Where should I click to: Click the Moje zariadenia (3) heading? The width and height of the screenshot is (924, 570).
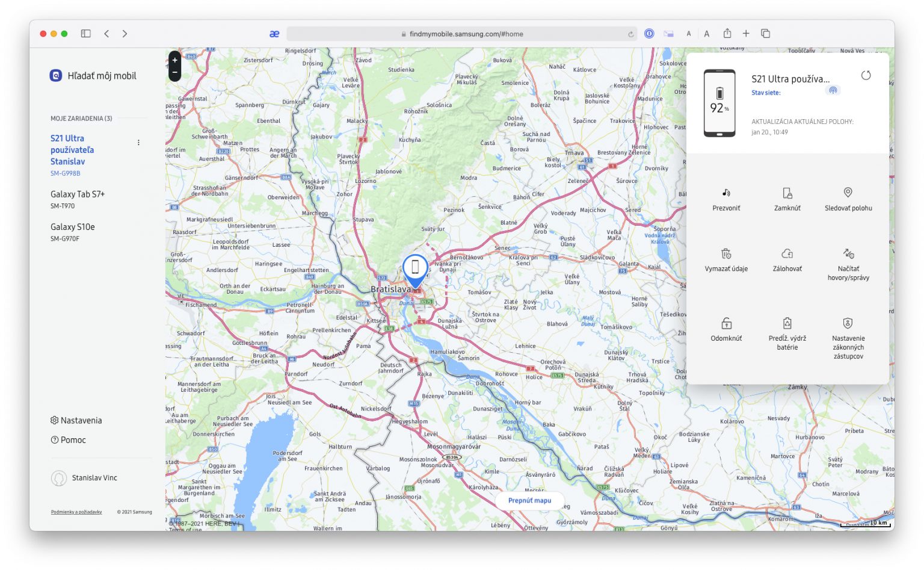pos(81,119)
